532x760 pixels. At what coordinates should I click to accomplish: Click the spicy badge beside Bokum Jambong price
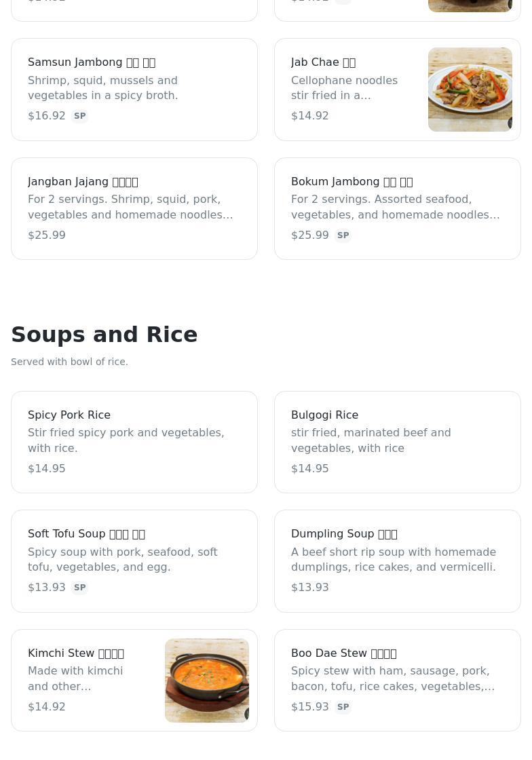343,235
